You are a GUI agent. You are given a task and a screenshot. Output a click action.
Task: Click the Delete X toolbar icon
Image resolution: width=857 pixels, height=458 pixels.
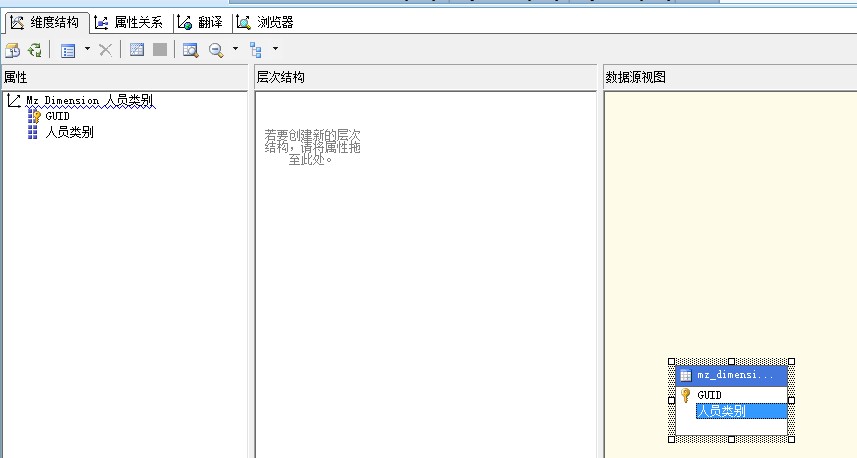[105, 50]
